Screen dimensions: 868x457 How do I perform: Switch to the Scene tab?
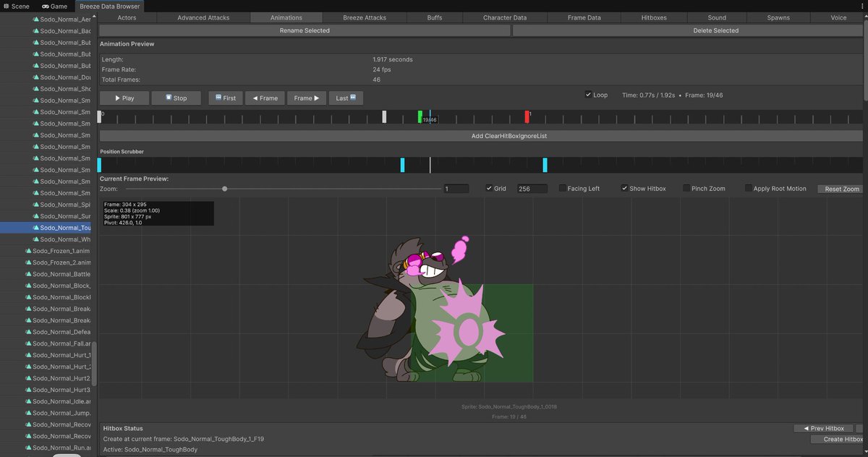coord(15,6)
